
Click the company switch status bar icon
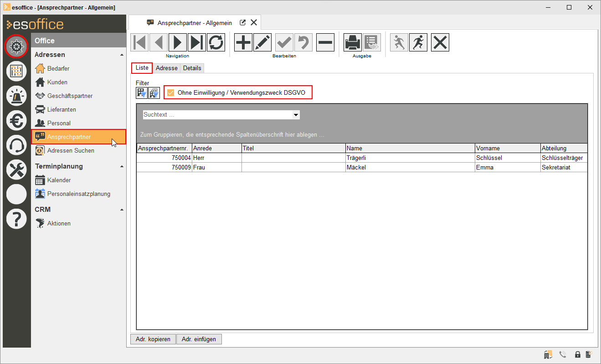point(548,354)
